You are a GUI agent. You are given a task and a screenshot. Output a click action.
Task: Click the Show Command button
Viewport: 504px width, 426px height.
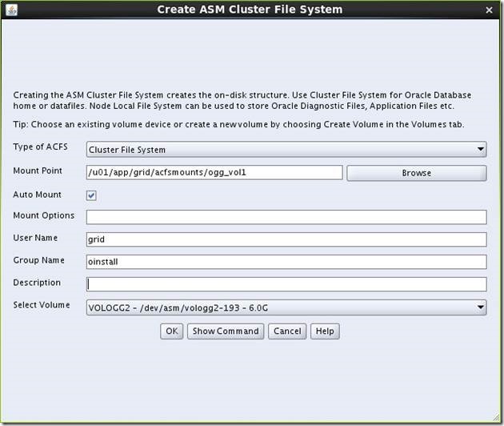pyautogui.click(x=225, y=331)
